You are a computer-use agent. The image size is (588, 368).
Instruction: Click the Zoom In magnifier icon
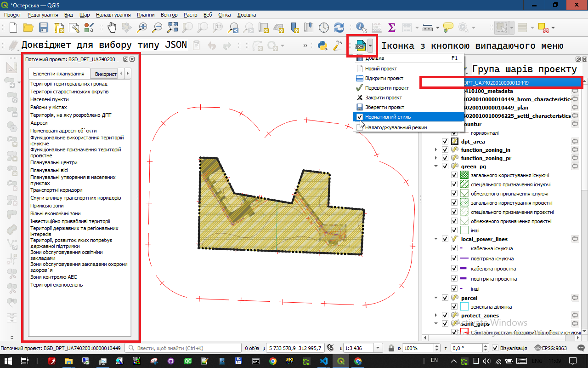click(142, 28)
